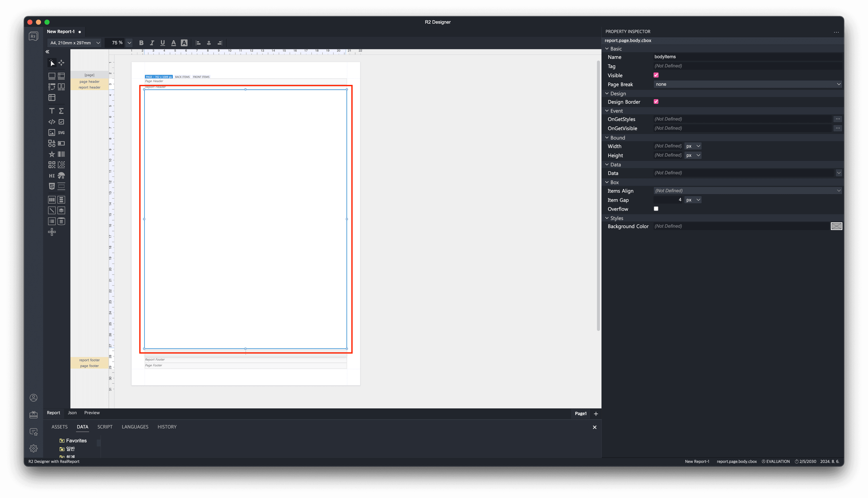Collapse the tool palette with double chevron
This screenshot has width=868, height=498.
point(47,52)
